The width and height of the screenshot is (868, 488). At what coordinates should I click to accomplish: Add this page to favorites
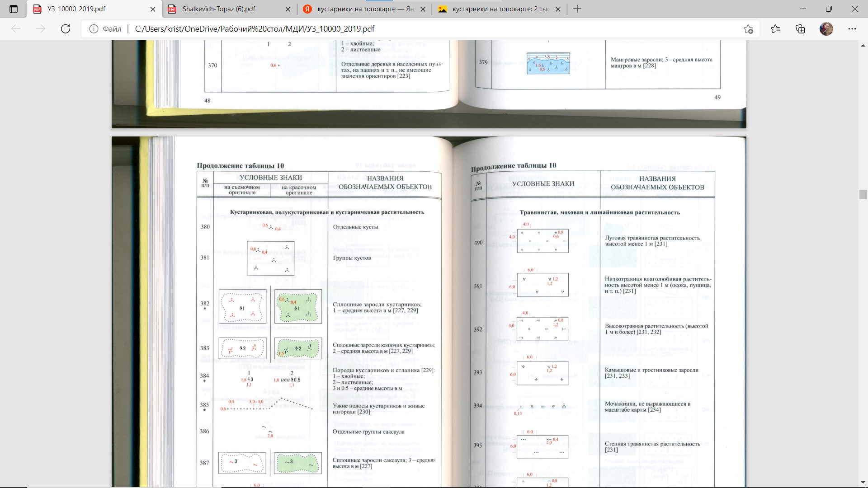[748, 29]
